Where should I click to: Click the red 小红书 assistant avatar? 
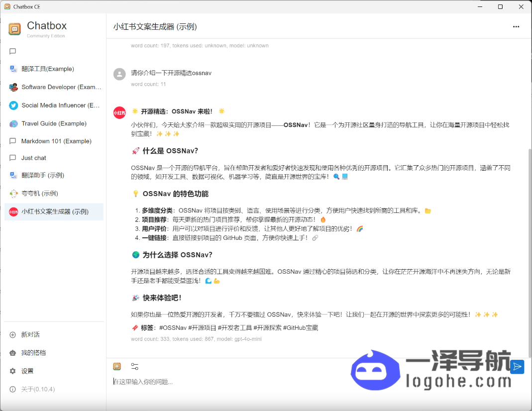point(119,112)
